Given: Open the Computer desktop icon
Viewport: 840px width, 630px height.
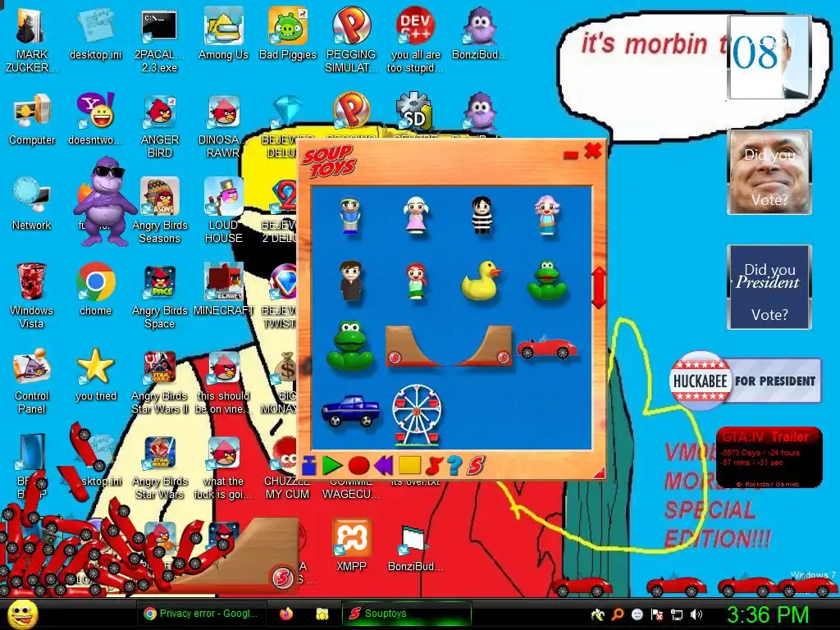Looking at the screenshot, I should click(x=32, y=119).
